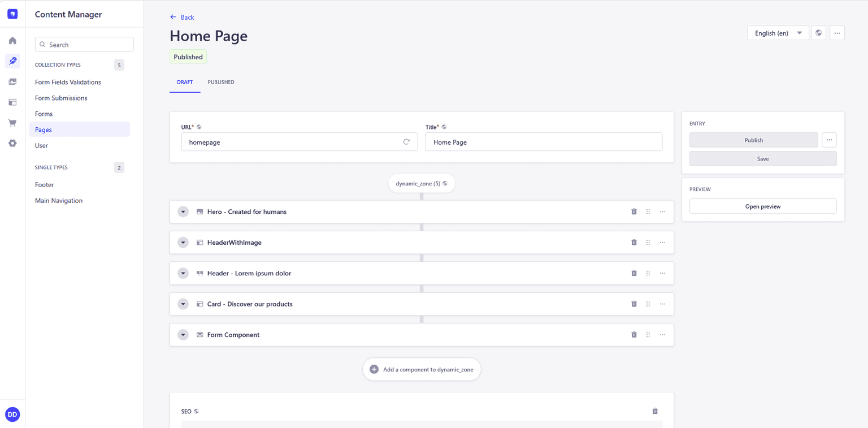This screenshot has height=428, width=868.
Task: Open more entry actions next to Publish
Action: pos(829,140)
